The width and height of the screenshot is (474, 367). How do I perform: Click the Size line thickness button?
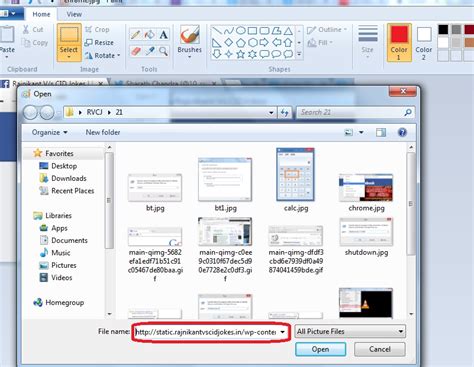[x=367, y=42]
